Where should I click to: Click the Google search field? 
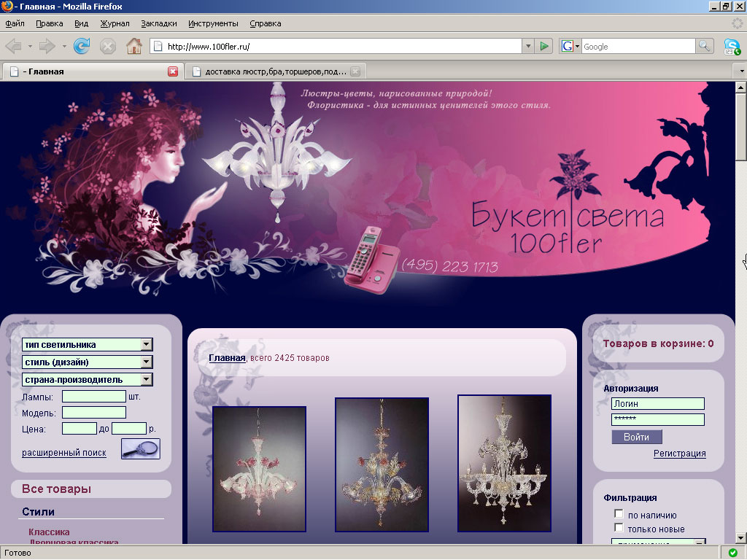tap(638, 46)
